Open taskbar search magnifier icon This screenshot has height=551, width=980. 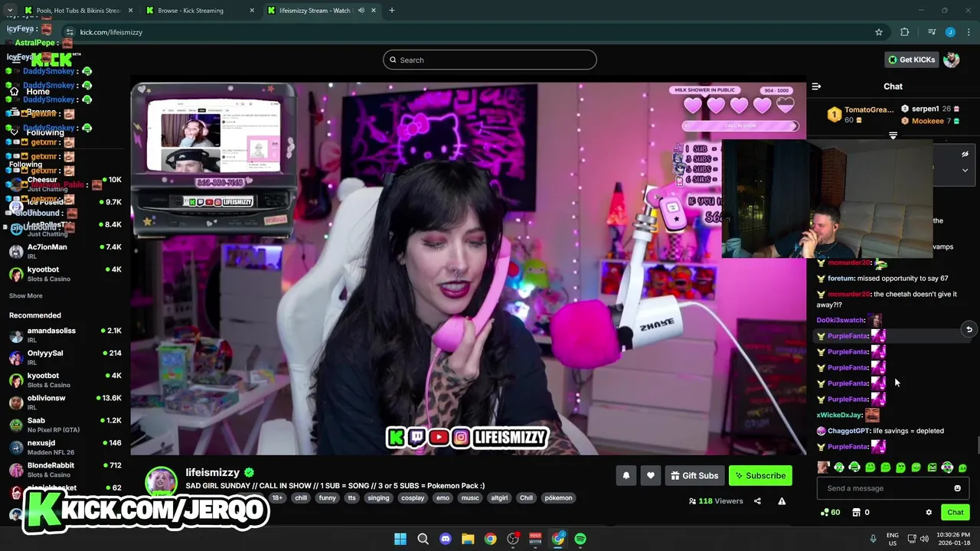pyautogui.click(x=423, y=539)
